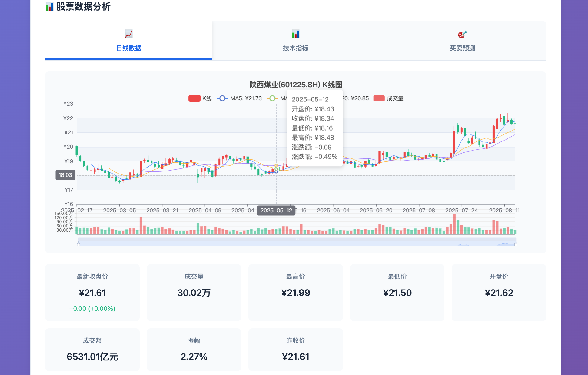Click the left handle of zoom slider
The height and width of the screenshot is (375, 588).
pos(78,244)
